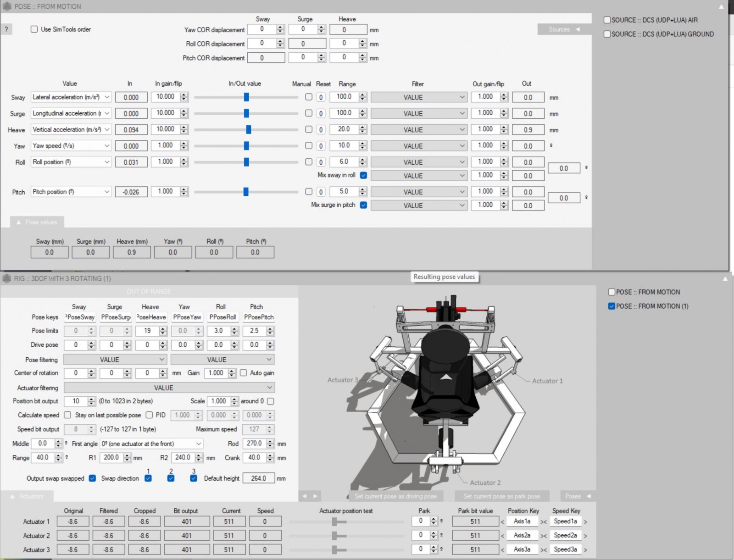The image size is (734, 560).
Task: Open the First angle dropdown
Action: click(x=152, y=444)
